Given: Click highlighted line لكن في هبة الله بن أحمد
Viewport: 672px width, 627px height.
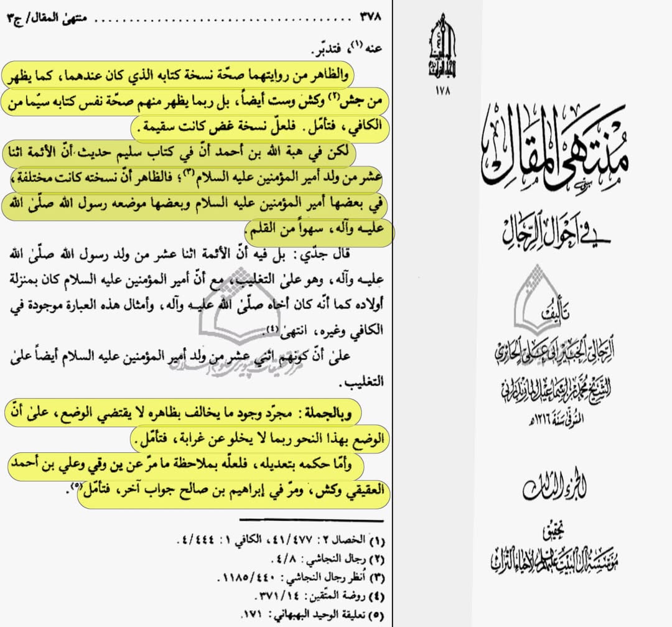Looking at the screenshot, I should tap(179, 154).
